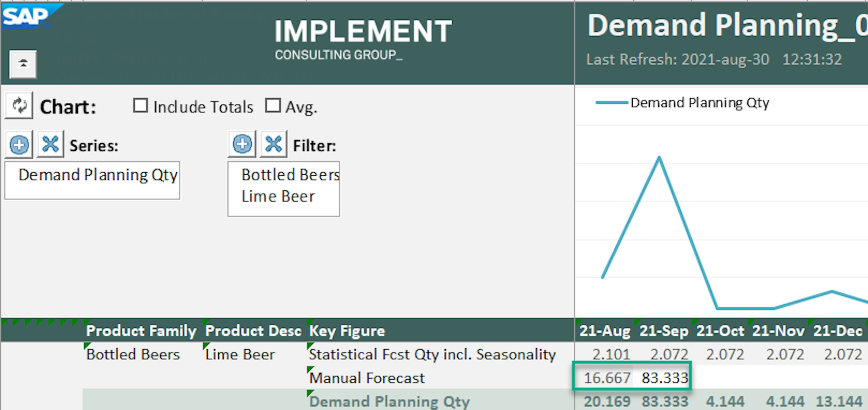The width and height of the screenshot is (868, 410).
Task: Collapse header with double-arrow button
Action: point(23,64)
